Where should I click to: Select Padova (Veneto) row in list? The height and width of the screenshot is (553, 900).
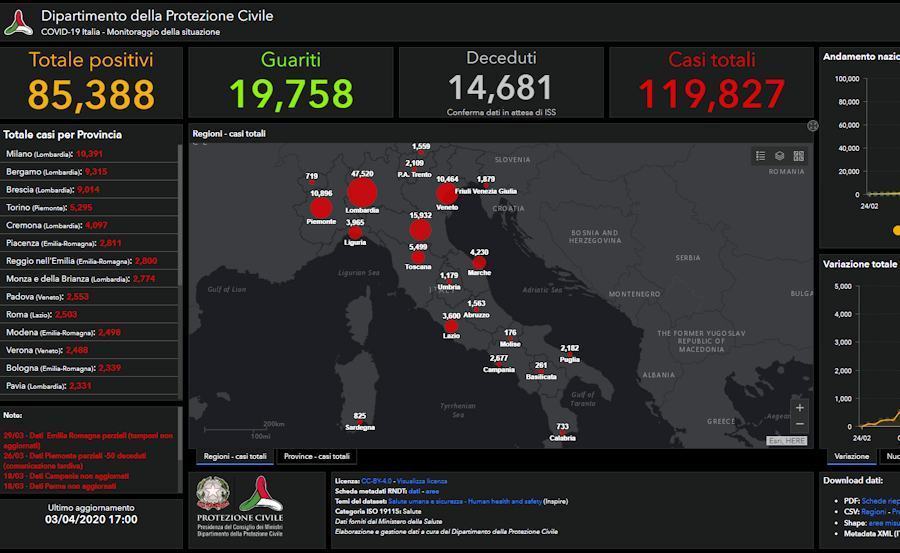[90, 296]
